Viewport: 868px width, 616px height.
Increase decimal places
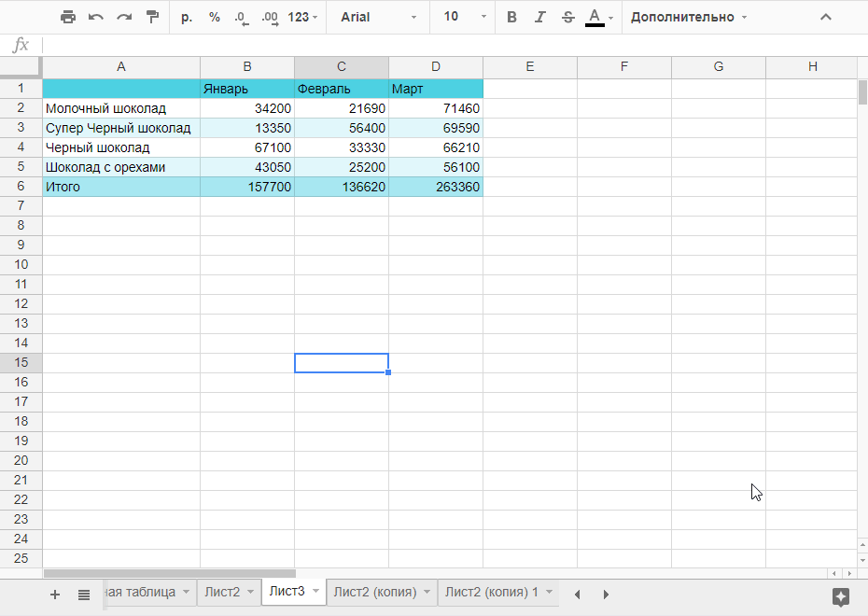pos(270,17)
